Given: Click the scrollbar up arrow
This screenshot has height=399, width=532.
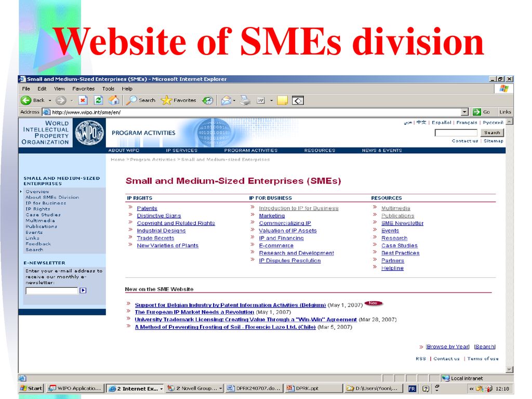Looking at the screenshot, I should (x=509, y=122).
